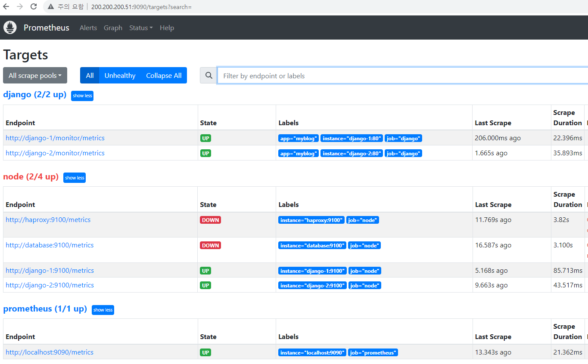Click the Prometheus brand title

point(47,28)
